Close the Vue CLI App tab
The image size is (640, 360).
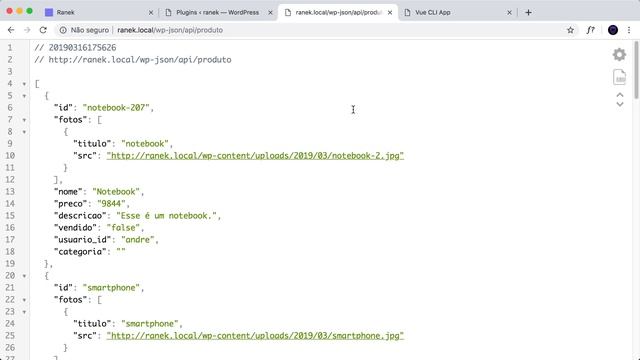tap(509, 13)
